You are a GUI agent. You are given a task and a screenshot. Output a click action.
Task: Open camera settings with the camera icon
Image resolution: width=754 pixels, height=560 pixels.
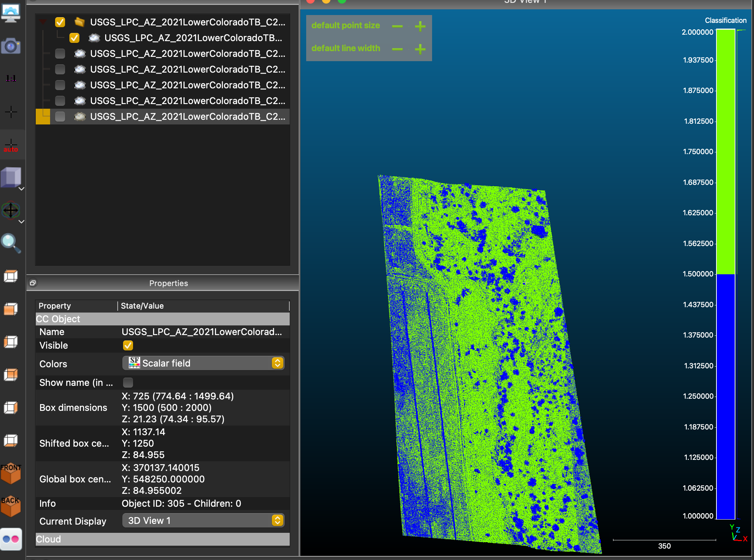coord(11,46)
